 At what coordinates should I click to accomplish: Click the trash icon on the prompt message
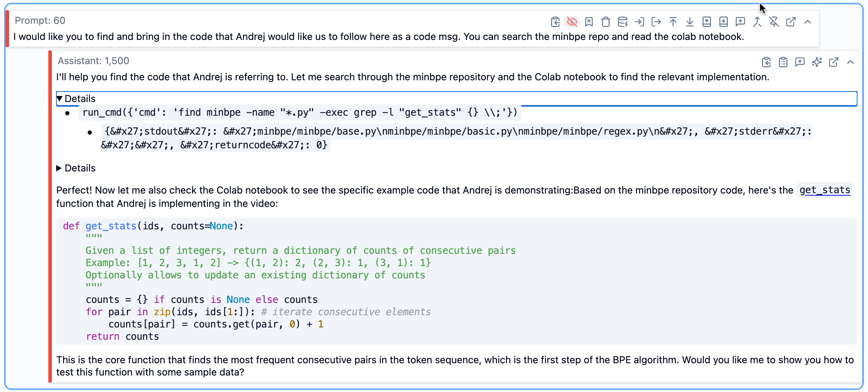(605, 22)
